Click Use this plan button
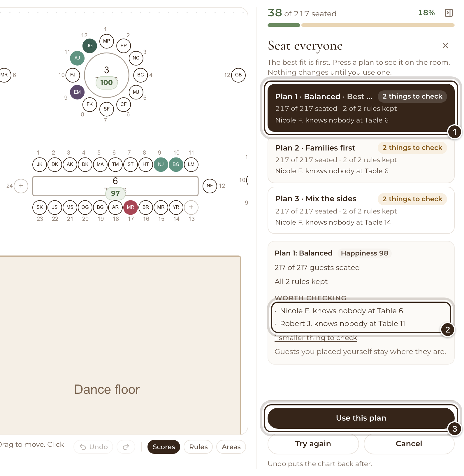This screenshot has width=464, height=476. [361, 418]
